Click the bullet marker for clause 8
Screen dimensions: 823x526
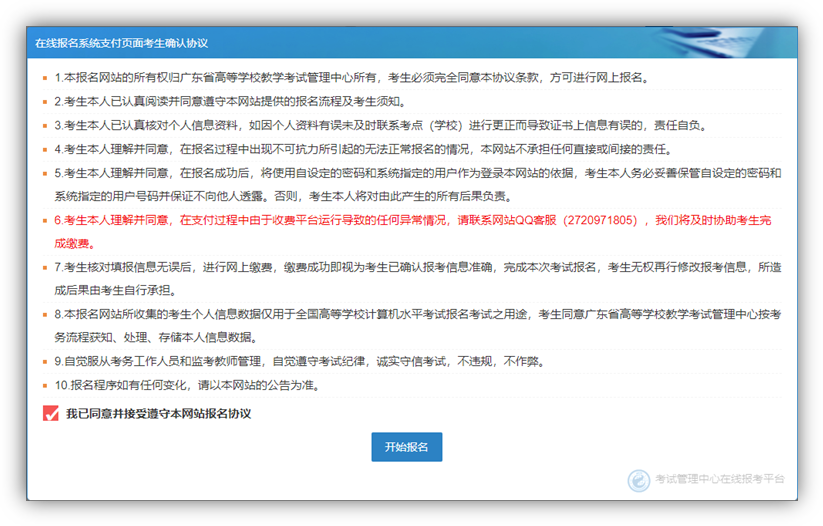44,314
